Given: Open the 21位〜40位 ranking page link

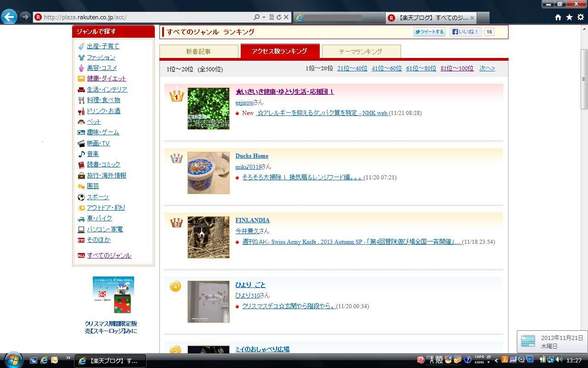Looking at the screenshot, I should [x=352, y=69].
